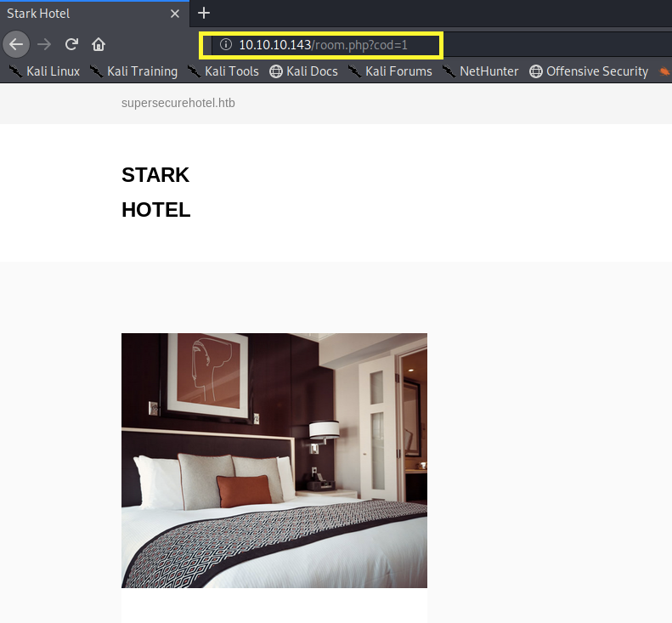Open the browser home page
Screen dimensions: 672x623
coord(99,44)
